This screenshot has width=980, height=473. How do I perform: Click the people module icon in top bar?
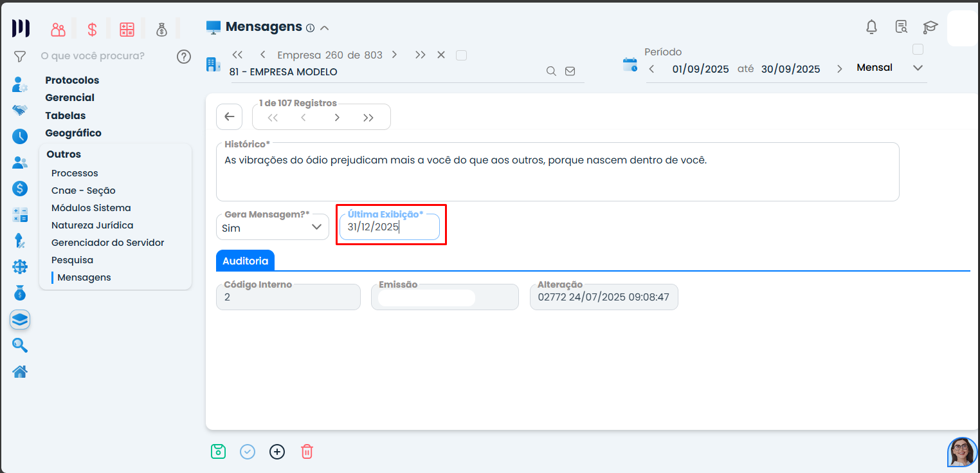[x=59, y=29]
